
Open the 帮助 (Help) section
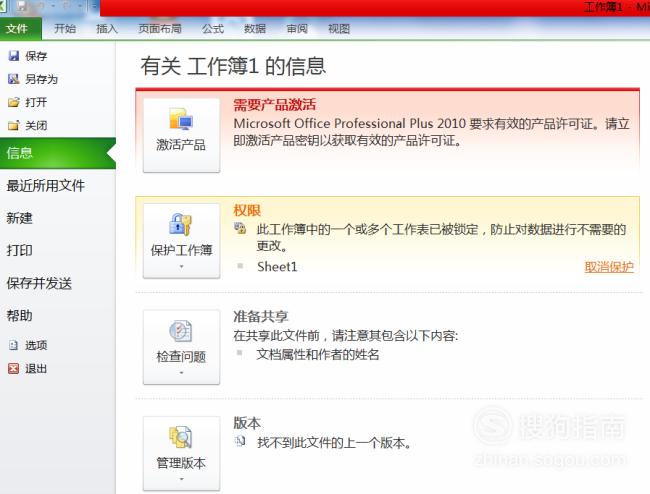pos(19,315)
